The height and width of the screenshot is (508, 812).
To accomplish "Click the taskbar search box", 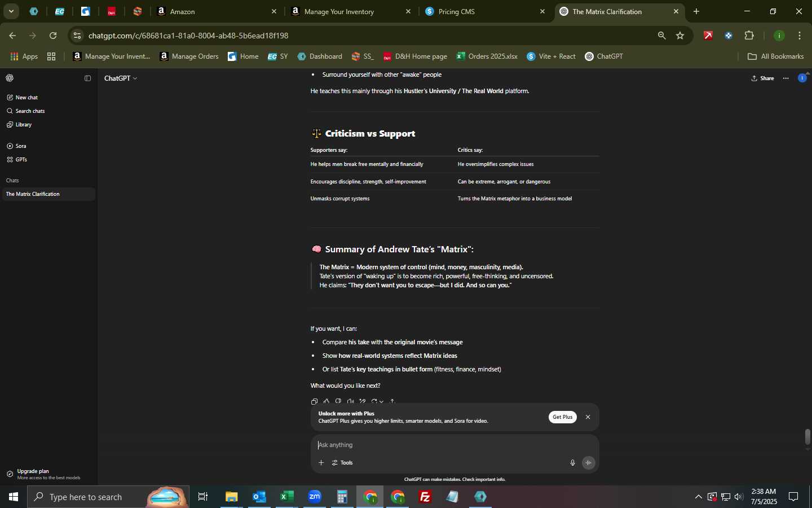I will click(108, 497).
